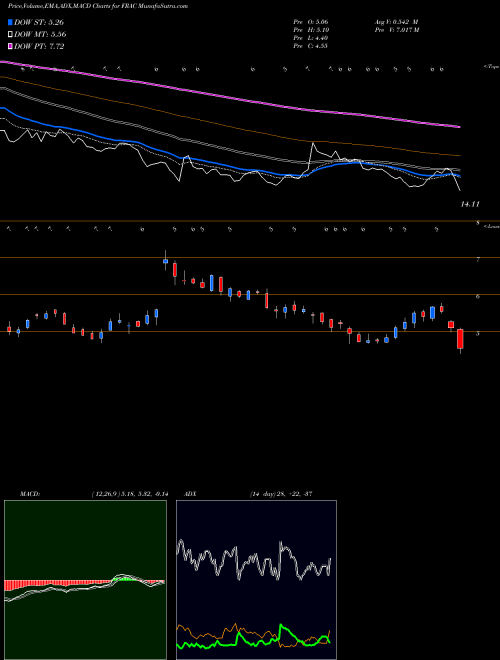The image size is (500, 660).
Task: Click the MACD (12,26,9) values text
Action: tap(130, 494)
